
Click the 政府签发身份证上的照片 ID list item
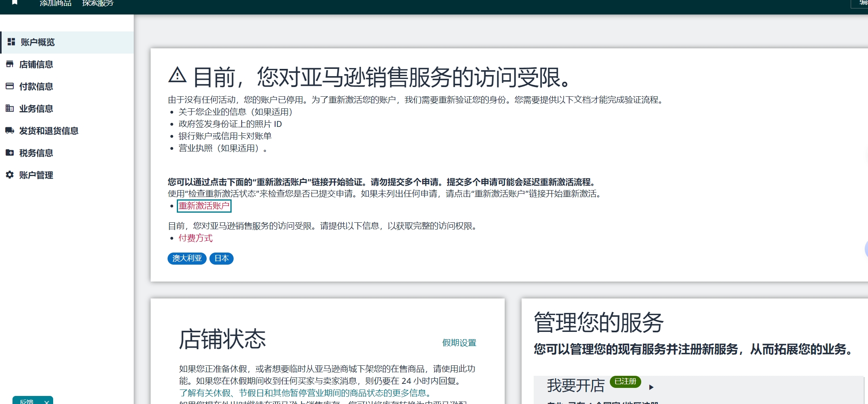(230, 124)
